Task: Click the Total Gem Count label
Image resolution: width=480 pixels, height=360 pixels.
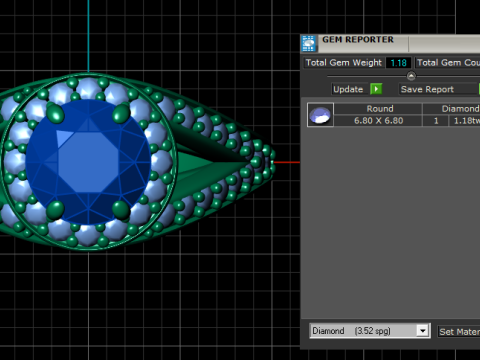Action: tap(448, 63)
